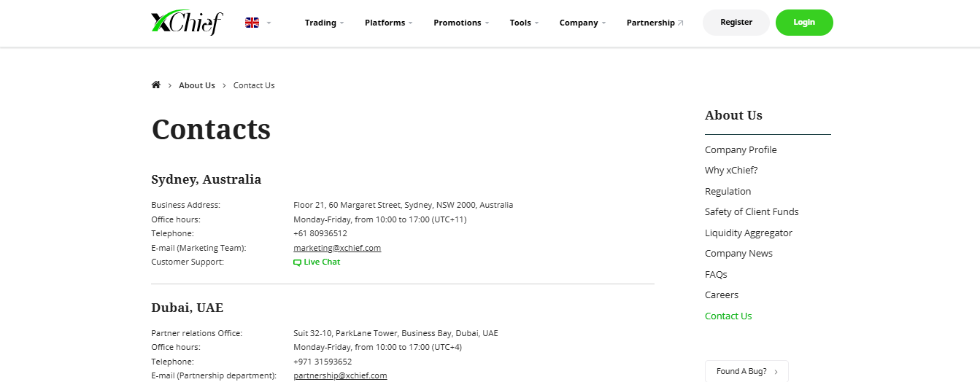
Task: Go to Company News page
Action: pyautogui.click(x=738, y=253)
